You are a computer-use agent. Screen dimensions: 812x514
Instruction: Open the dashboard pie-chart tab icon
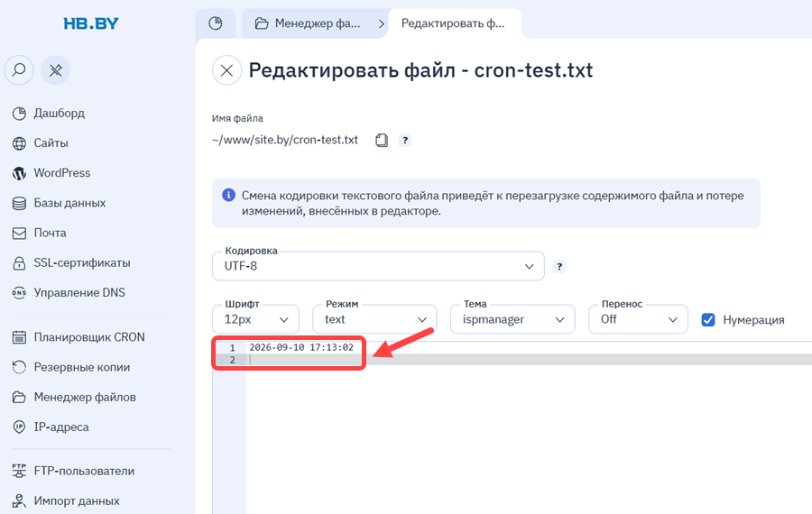coord(216,23)
